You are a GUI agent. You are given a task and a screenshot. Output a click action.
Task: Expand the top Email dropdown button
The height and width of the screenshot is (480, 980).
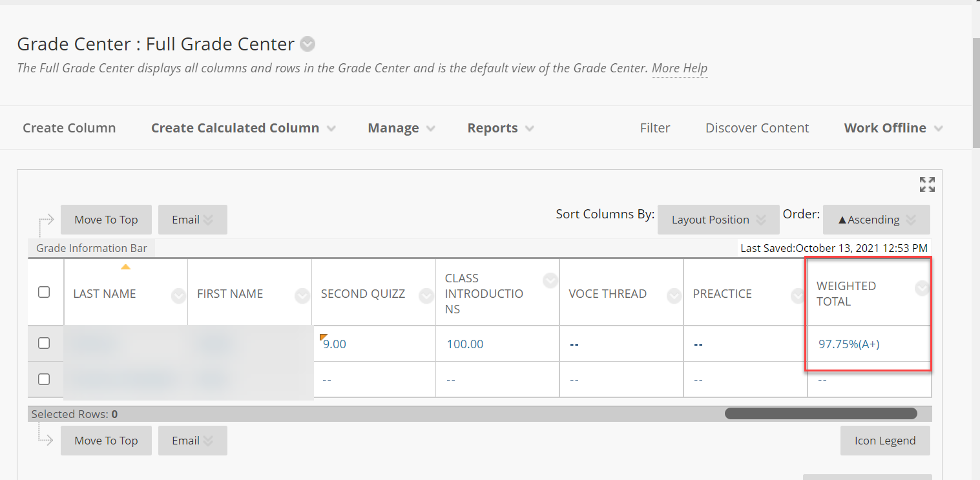193,220
